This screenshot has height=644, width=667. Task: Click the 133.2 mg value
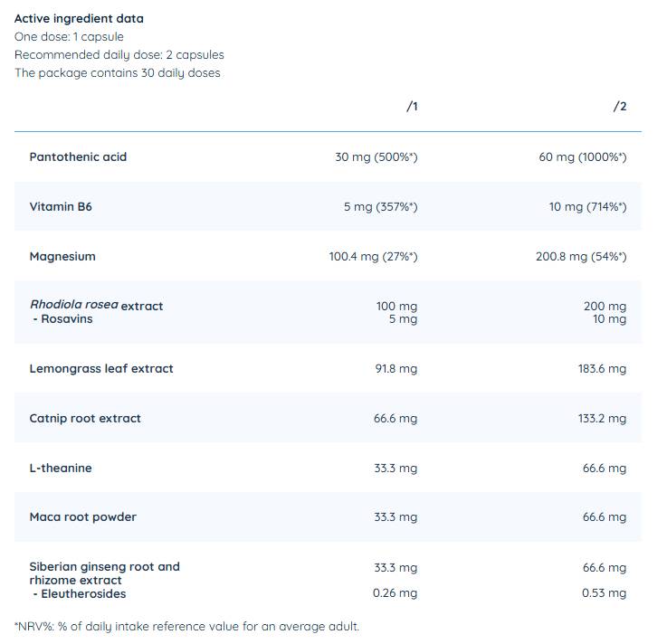click(602, 419)
